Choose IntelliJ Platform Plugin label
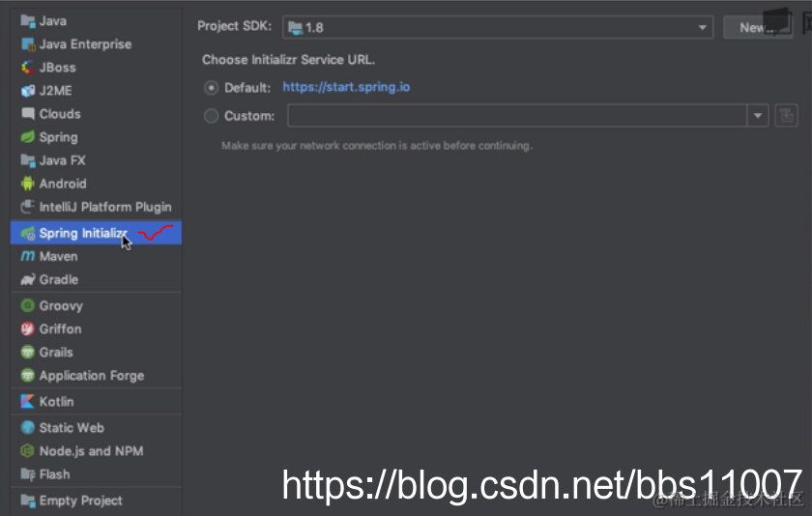Viewport: 812px width, 516px height. (x=105, y=207)
